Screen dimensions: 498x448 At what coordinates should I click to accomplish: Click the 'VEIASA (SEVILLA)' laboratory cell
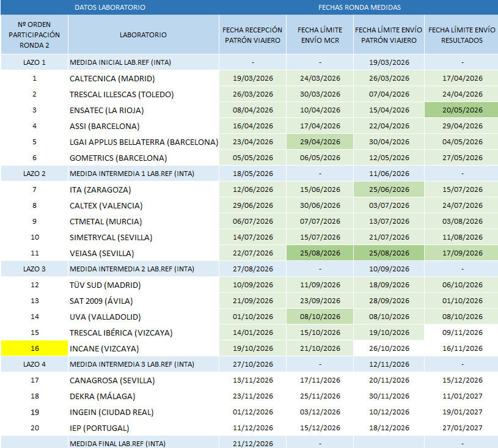[x=143, y=253]
